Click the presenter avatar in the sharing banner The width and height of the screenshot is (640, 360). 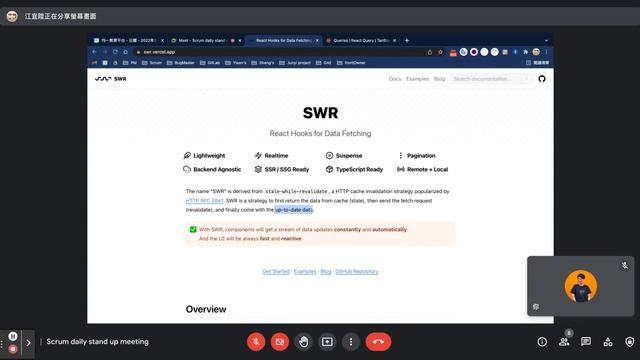12,16
